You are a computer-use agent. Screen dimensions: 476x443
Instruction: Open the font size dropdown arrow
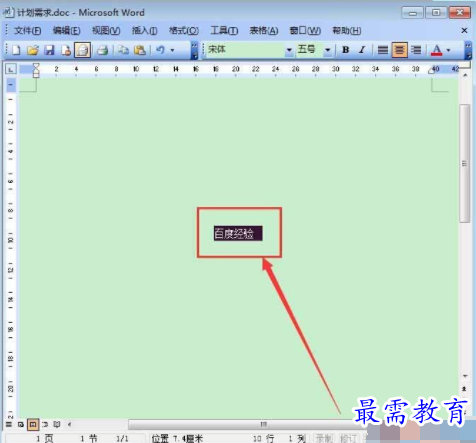(328, 50)
